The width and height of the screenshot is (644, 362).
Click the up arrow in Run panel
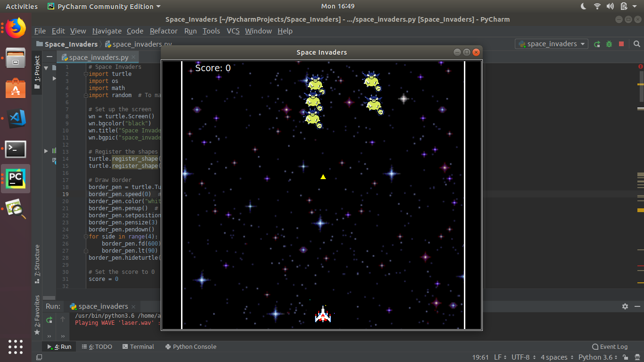pyautogui.click(x=63, y=320)
